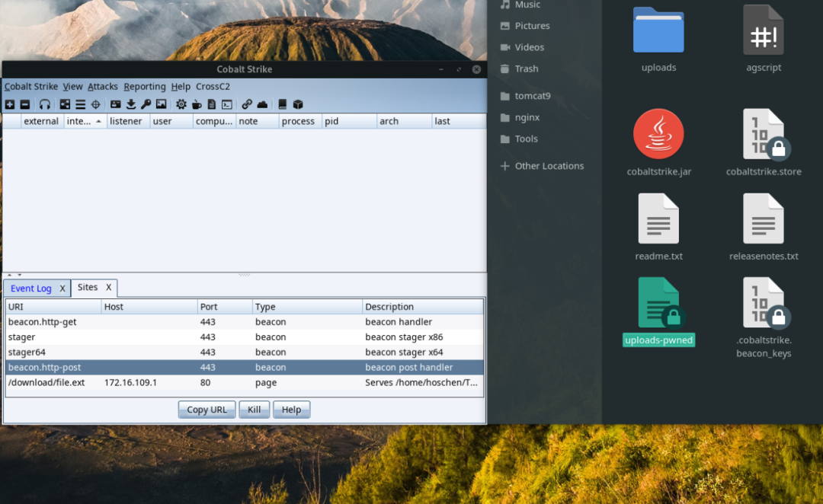Click the gear icon in the toolbar
823x504 pixels.
click(181, 104)
